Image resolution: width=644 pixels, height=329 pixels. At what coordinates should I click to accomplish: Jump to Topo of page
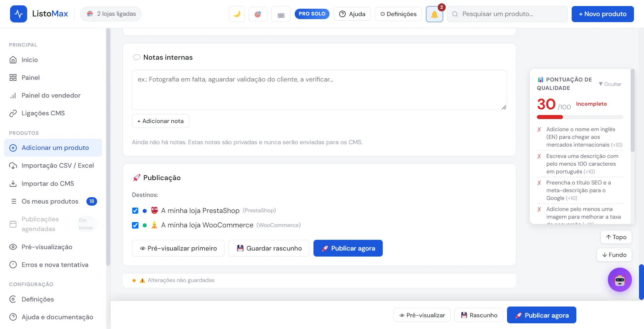(616, 237)
